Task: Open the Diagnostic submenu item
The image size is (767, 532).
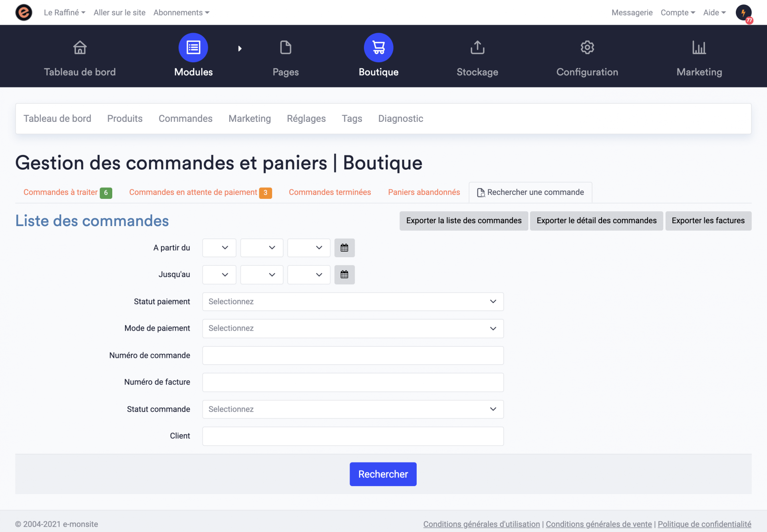Action: coord(401,119)
